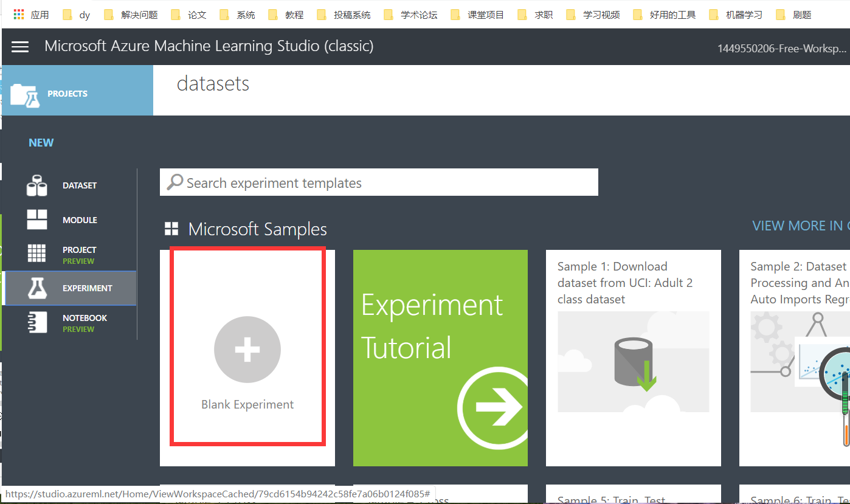Click the View More in Gallery link

[x=801, y=226]
